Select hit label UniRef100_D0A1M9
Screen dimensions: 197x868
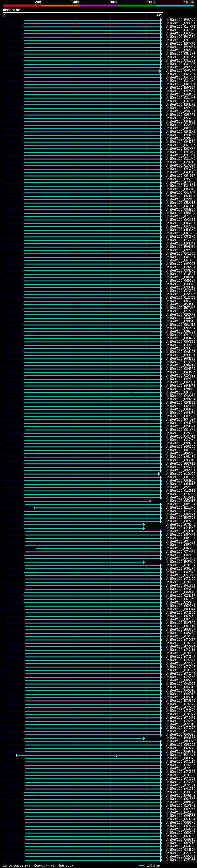180,795
